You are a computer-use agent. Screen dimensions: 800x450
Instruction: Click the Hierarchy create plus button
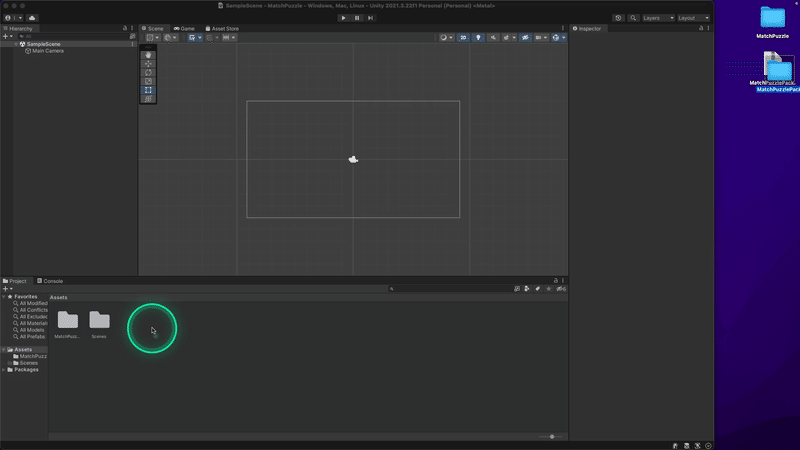point(7,36)
